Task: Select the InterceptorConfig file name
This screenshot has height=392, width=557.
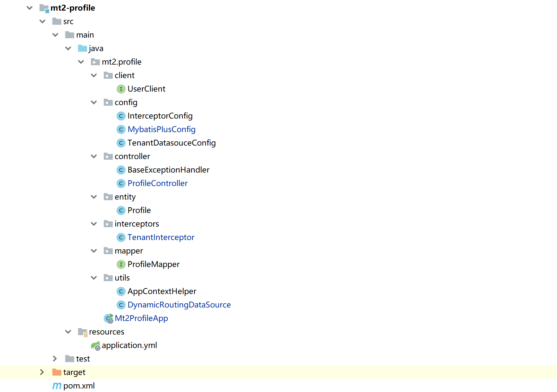Action: (x=160, y=116)
